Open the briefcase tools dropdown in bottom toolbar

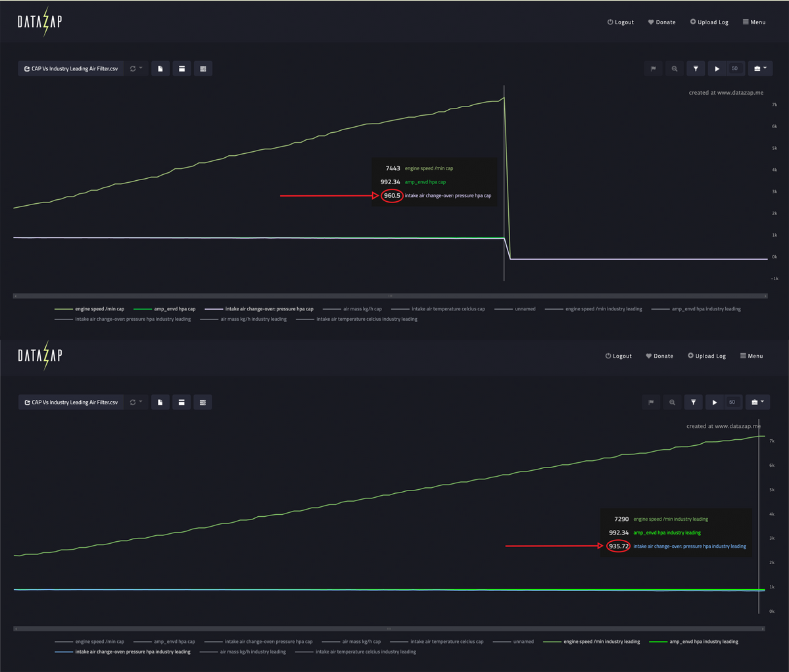click(x=757, y=402)
